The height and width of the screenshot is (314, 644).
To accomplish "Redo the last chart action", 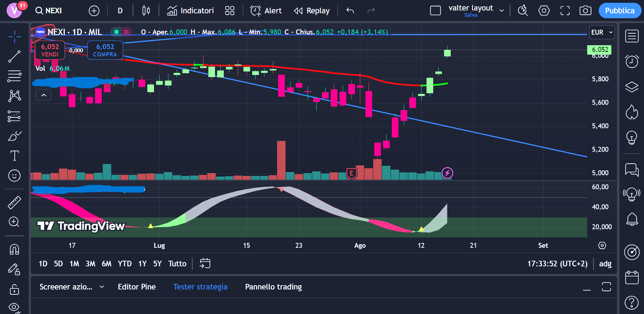I will [x=371, y=11].
